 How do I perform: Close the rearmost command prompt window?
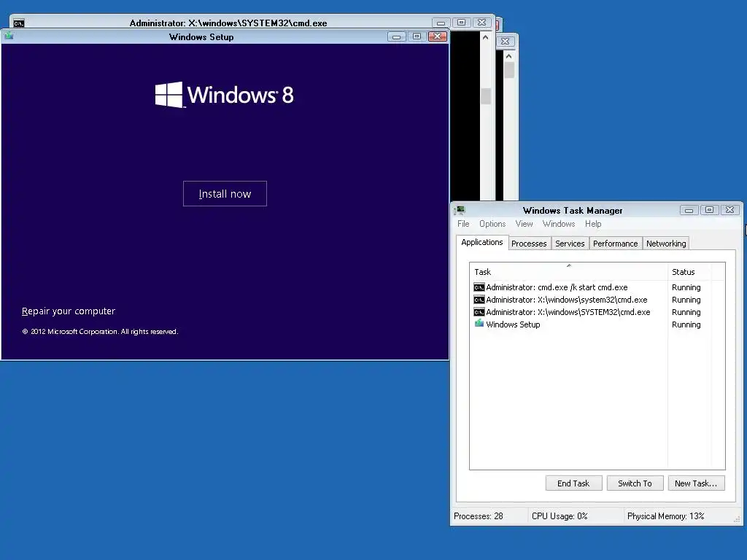click(x=506, y=42)
